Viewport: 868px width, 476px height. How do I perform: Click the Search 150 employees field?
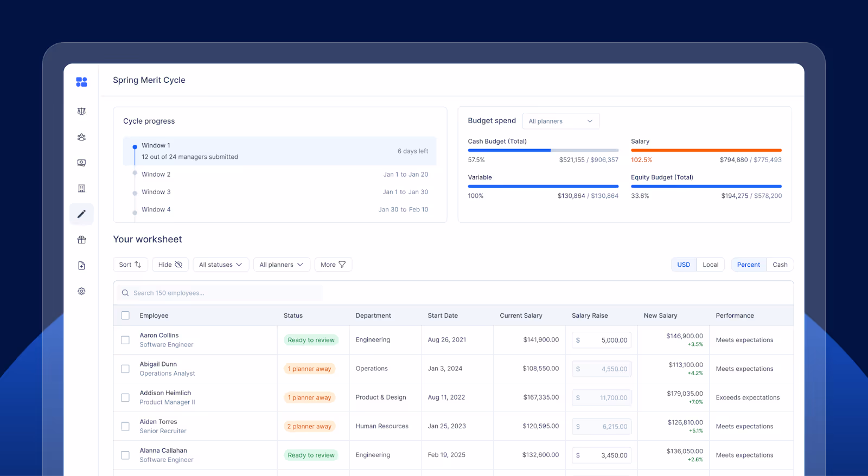pyautogui.click(x=220, y=293)
